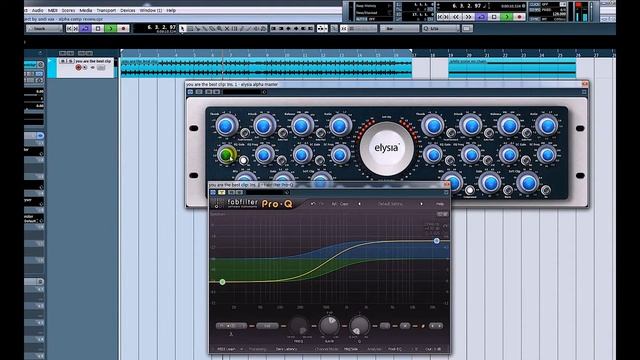This screenshot has width=640, height=360.
Task: Toggle bypass on the Pro-Q plugin window header
Action: click(x=213, y=192)
